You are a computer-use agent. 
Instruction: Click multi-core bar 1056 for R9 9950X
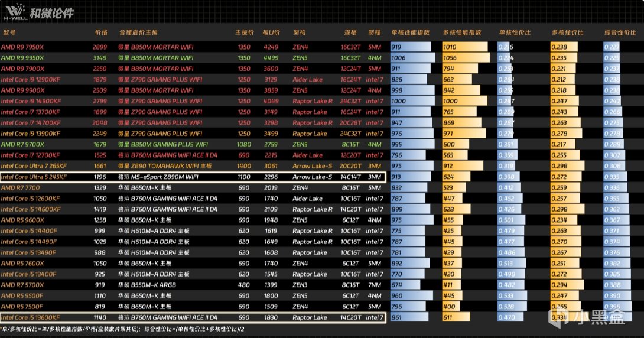(x=466, y=58)
